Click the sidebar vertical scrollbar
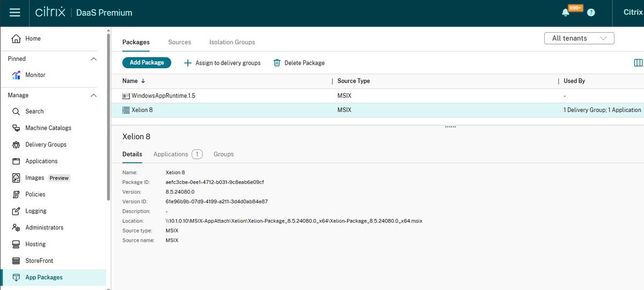The height and width of the screenshot is (290, 644). point(108,117)
